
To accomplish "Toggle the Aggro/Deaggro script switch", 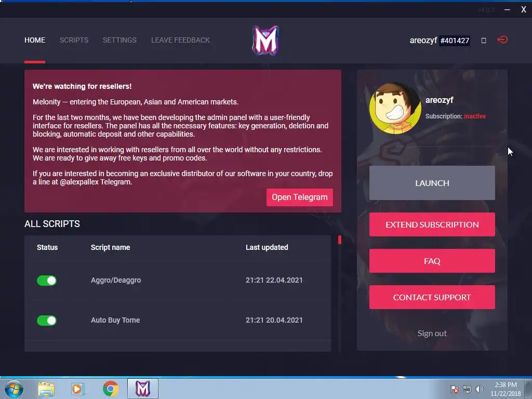I will tap(47, 281).
